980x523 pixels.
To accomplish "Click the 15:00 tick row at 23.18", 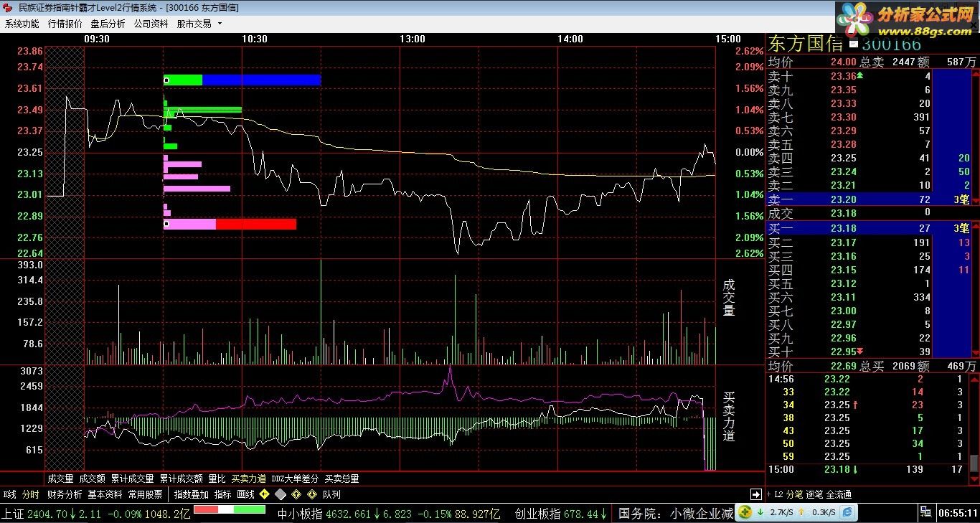I will [x=867, y=469].
